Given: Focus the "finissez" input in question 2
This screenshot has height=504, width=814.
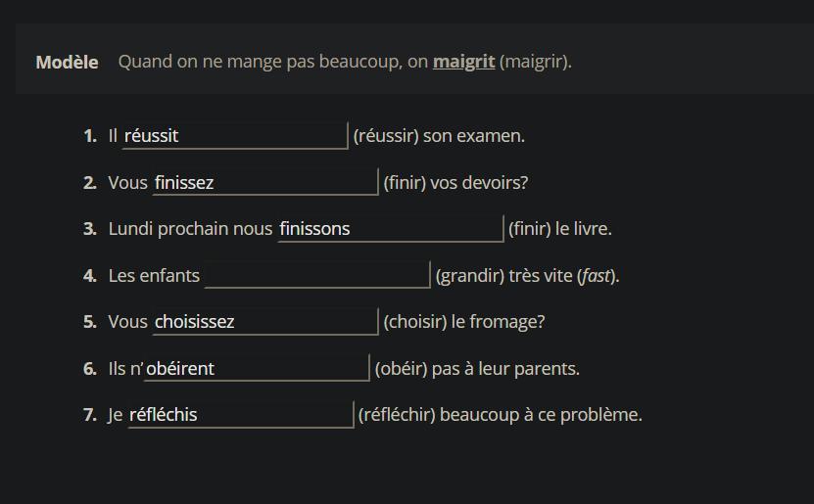Looking at the screenshot, I should [x=264, y=182].
